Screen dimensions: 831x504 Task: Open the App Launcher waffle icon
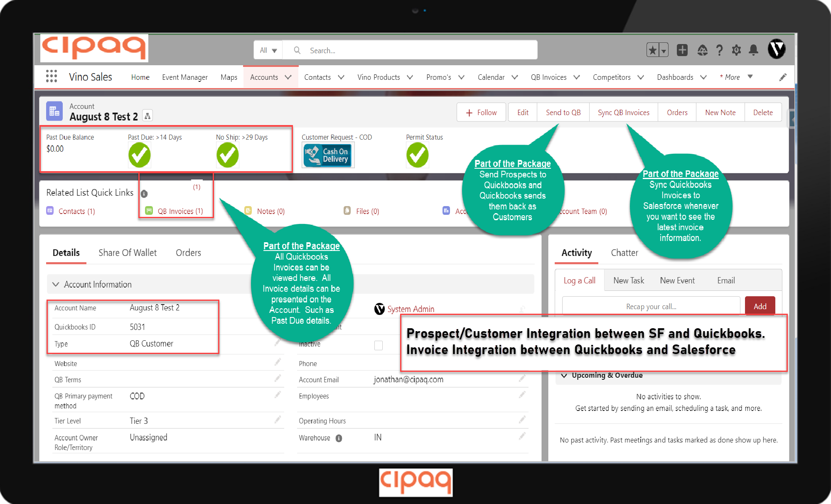pos(51,76)
